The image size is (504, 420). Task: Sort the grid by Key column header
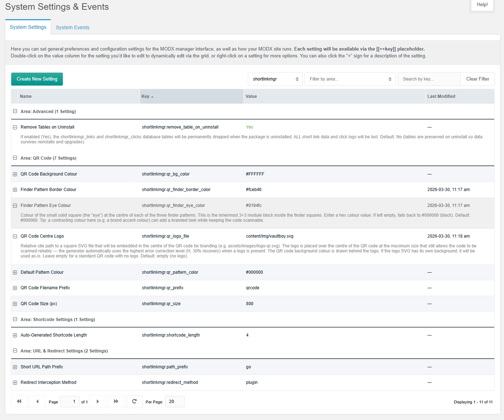[x=146, y=96]
